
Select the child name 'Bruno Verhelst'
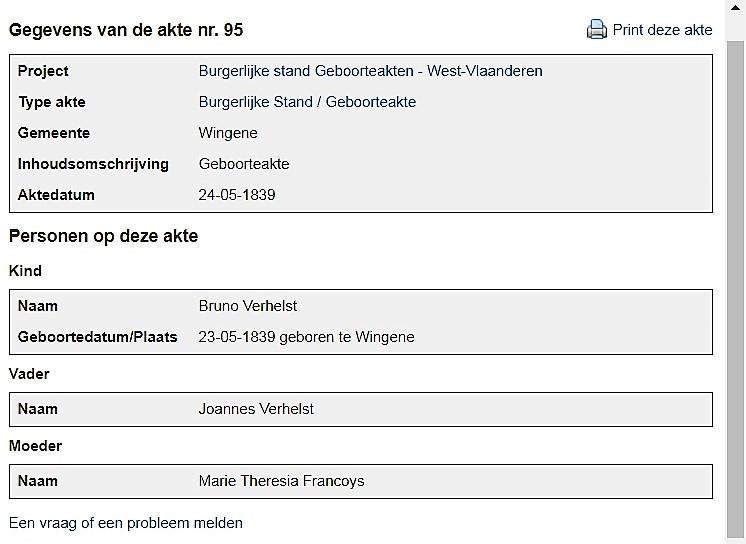(x=248, y=306)
